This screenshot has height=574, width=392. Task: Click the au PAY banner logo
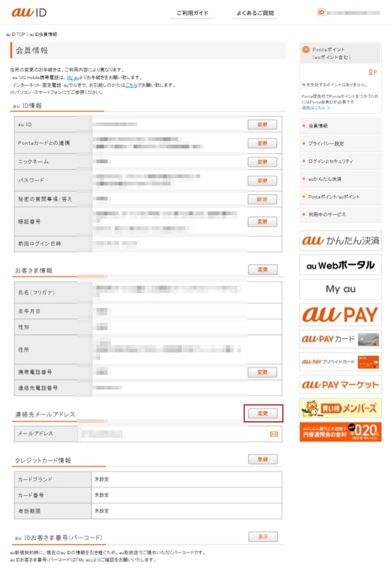point(340,314)
